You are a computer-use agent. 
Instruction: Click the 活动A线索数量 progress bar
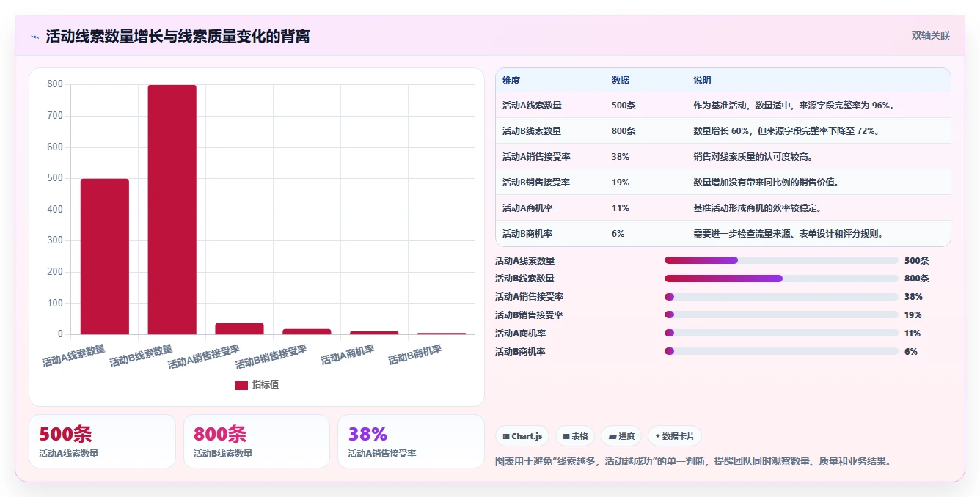[x=781, y=260]
